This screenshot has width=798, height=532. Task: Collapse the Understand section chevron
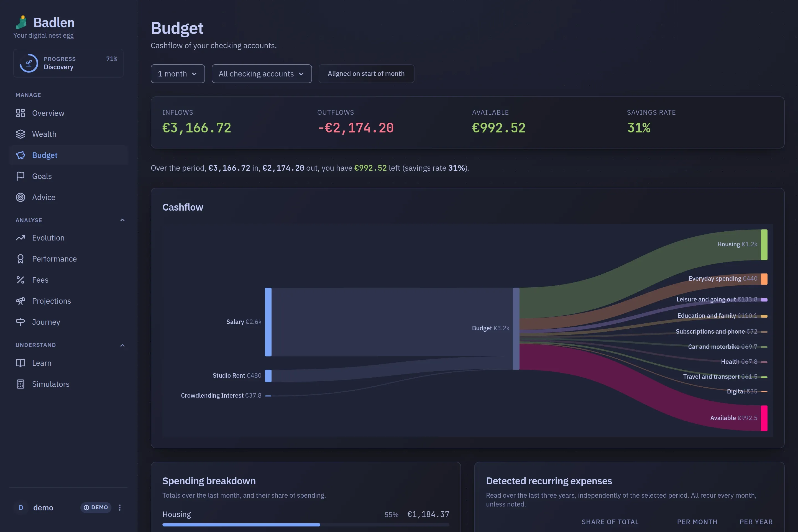122,345
